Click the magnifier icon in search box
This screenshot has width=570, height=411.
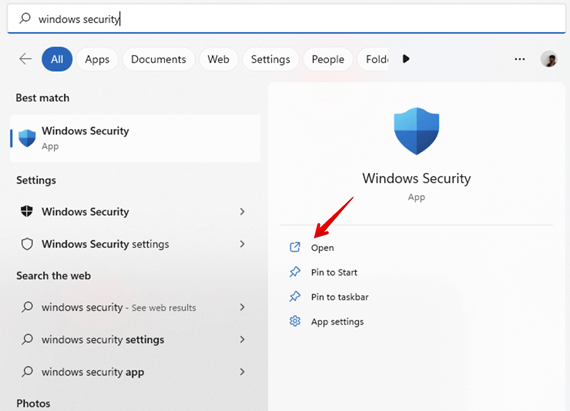25,18
